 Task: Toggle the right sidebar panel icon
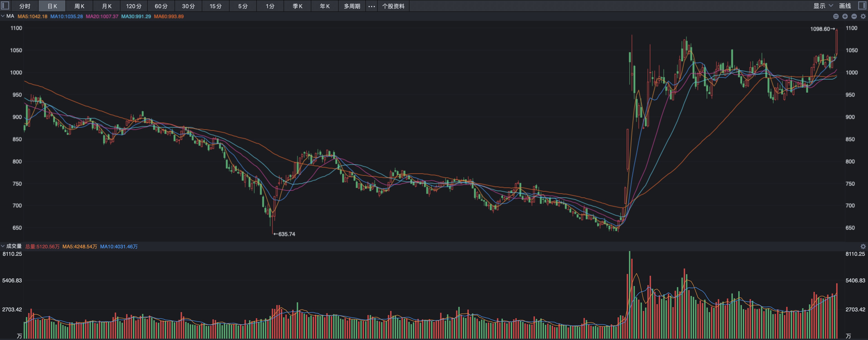coord(862,6)
